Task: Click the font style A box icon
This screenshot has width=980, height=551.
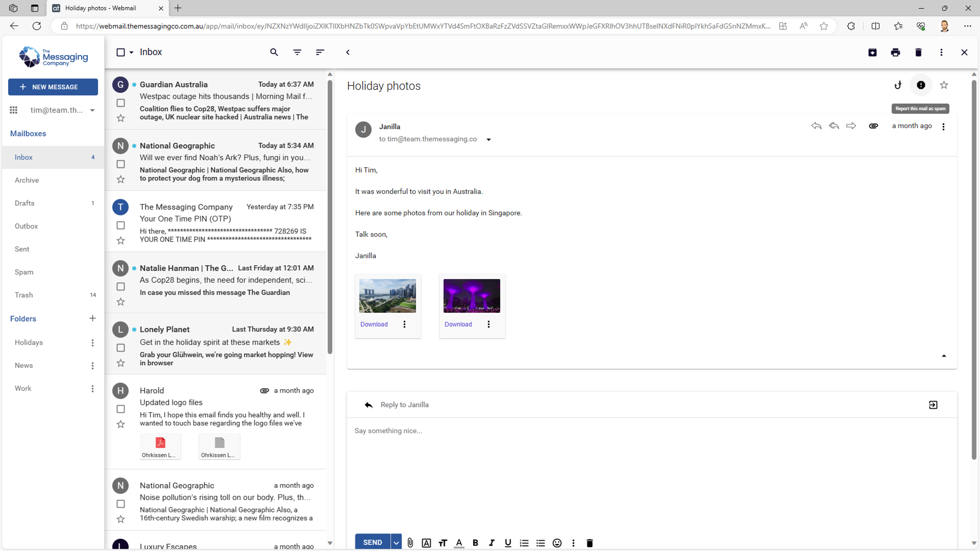Action: pos(427,543)
